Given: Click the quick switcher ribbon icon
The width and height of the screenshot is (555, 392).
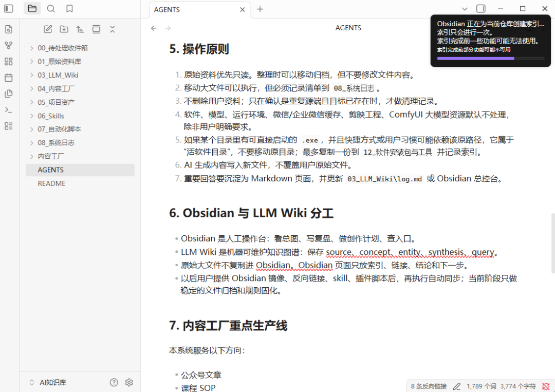Looking at the screenshot, I should (x=9, y=29).
